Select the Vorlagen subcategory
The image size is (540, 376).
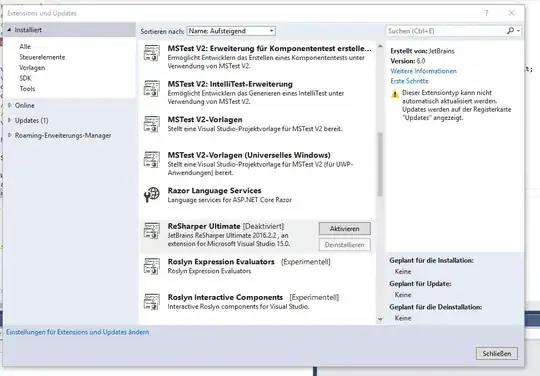click(x=32, y=68)
